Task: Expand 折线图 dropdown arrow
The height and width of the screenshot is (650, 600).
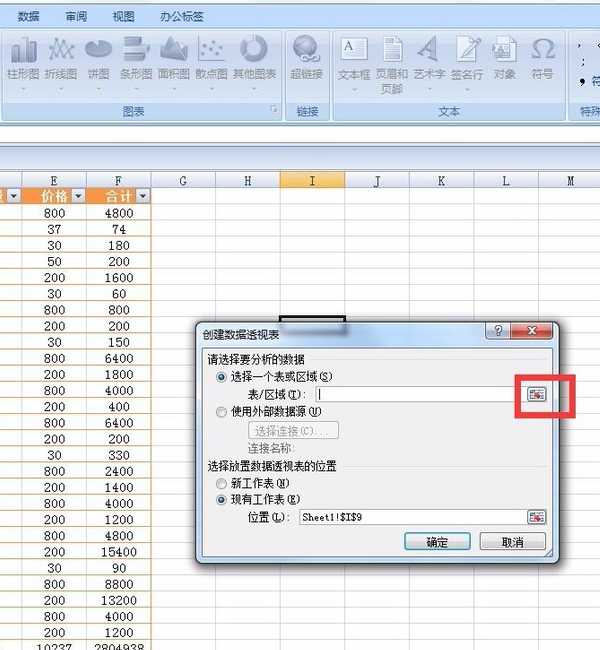Action: [x=61, y=89]
